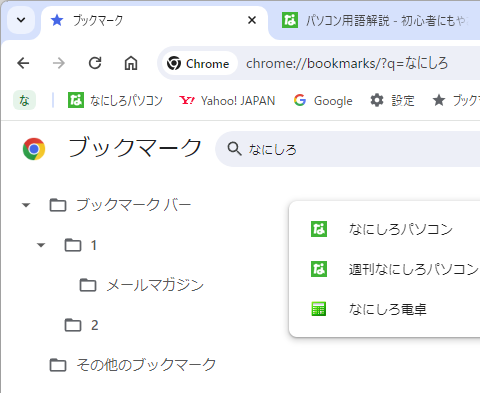Open Yahoo! JAPAN bookmark
480x393 pixels.
coord(227,100)
